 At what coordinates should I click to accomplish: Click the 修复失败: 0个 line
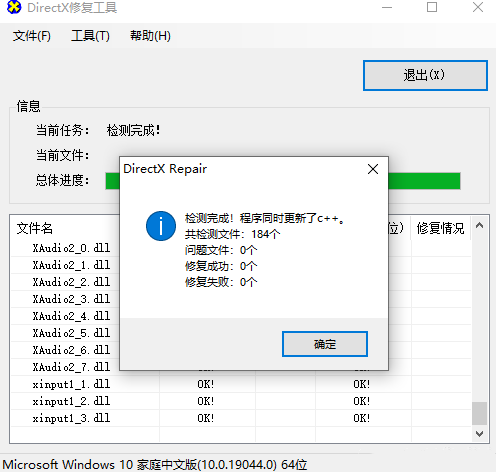pos(221,282)
